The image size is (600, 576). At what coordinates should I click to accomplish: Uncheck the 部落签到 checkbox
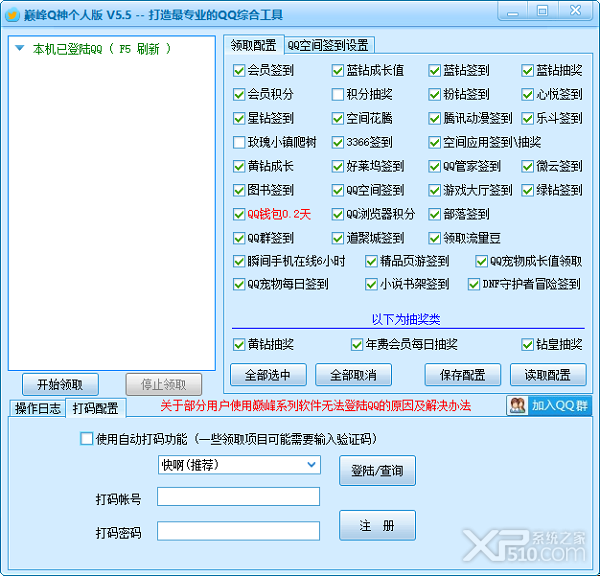click(434, 214)
